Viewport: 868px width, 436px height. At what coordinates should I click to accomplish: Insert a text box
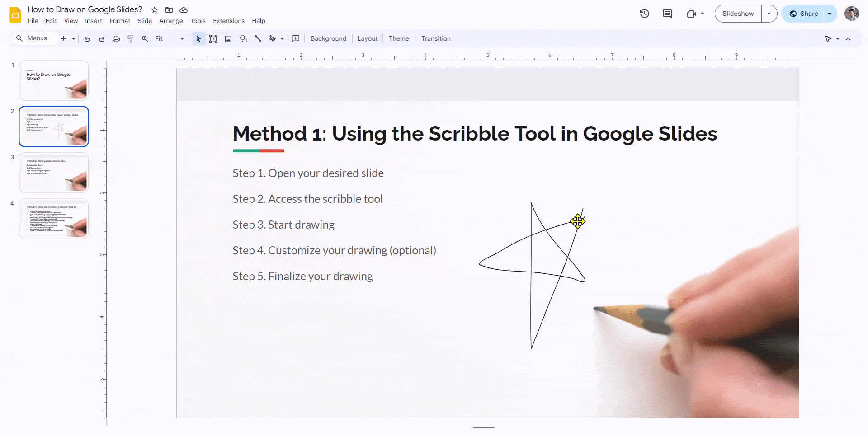click(x=213, y=38)
